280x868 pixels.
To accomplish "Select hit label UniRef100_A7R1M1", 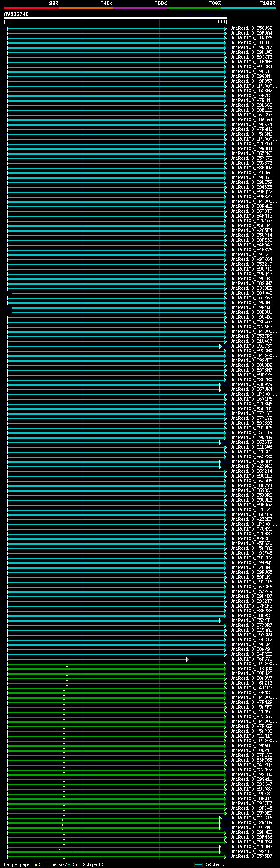I will (x=251, y=101).
